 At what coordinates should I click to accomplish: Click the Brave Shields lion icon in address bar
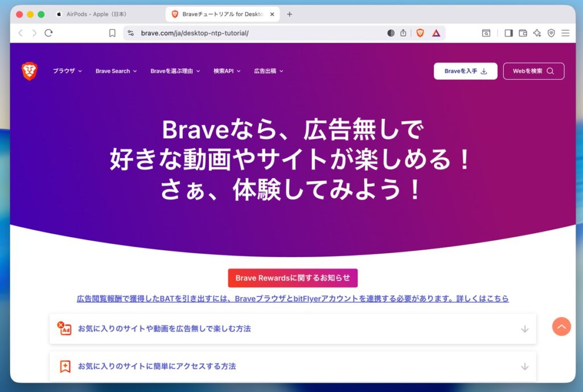click(420, 33)
